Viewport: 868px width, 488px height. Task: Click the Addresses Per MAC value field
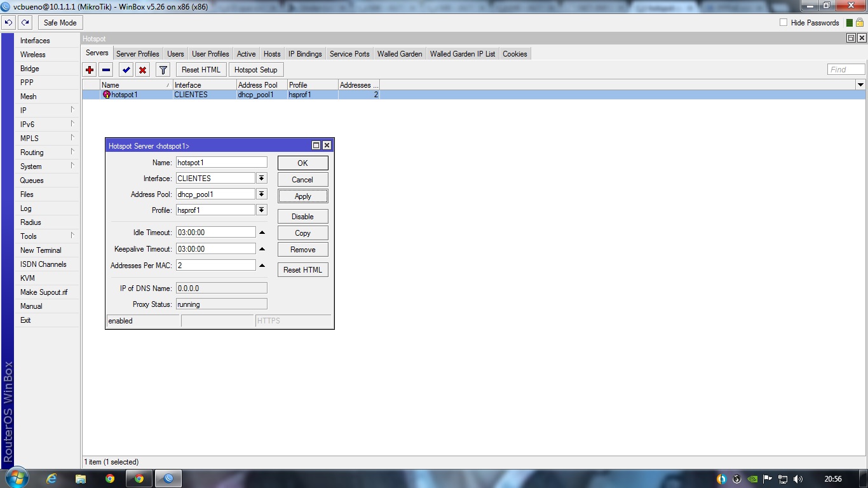[215, 265]
